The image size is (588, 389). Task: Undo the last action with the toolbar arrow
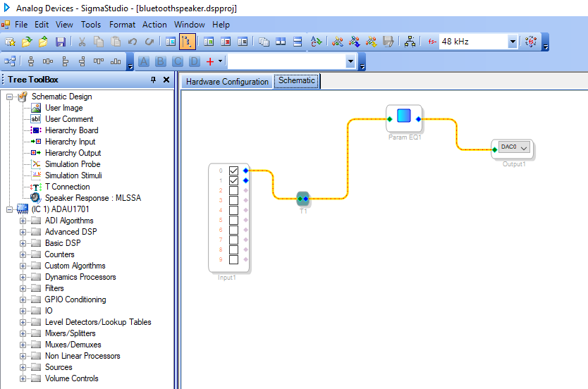tap(133, 42)
